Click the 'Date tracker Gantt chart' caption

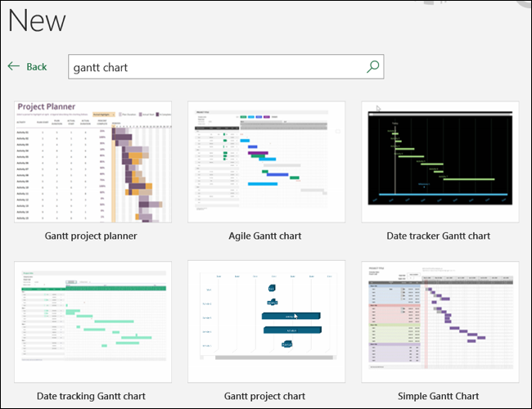[439, 236]
